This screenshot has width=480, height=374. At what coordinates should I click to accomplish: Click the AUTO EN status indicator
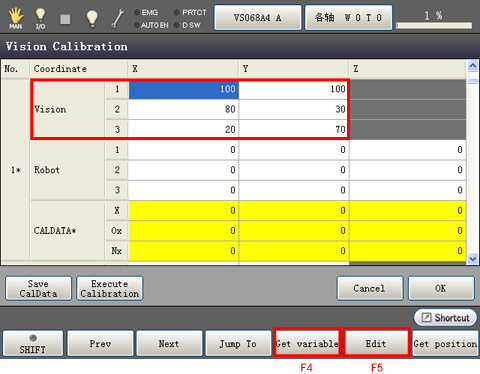[x=151, y=25]
